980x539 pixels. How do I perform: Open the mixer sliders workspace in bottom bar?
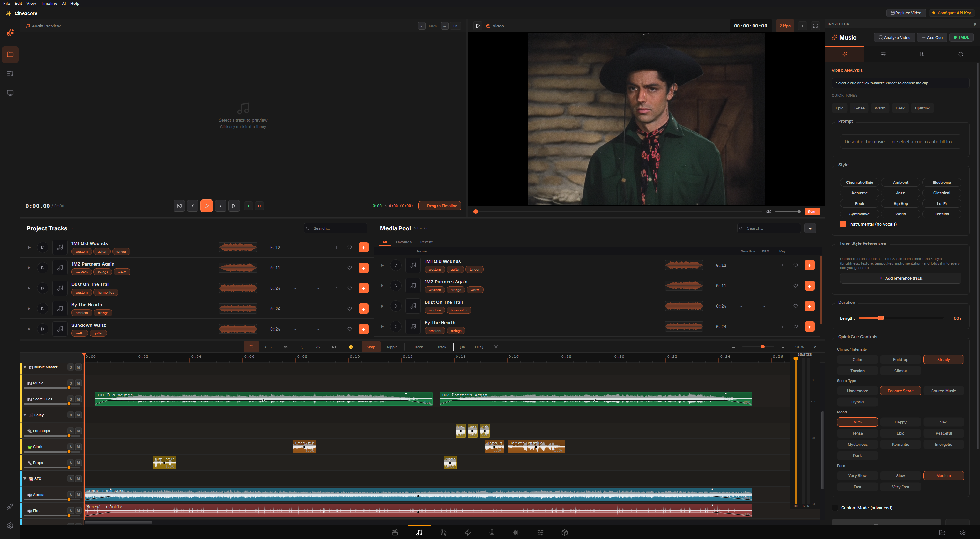[540, 533]
